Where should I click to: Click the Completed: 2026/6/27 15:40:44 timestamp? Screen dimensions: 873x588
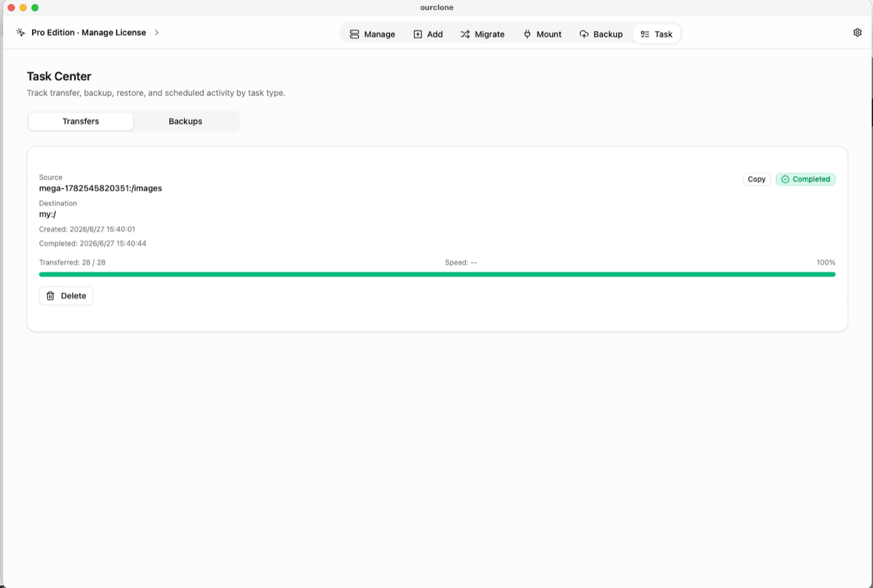tap(93, 244)
